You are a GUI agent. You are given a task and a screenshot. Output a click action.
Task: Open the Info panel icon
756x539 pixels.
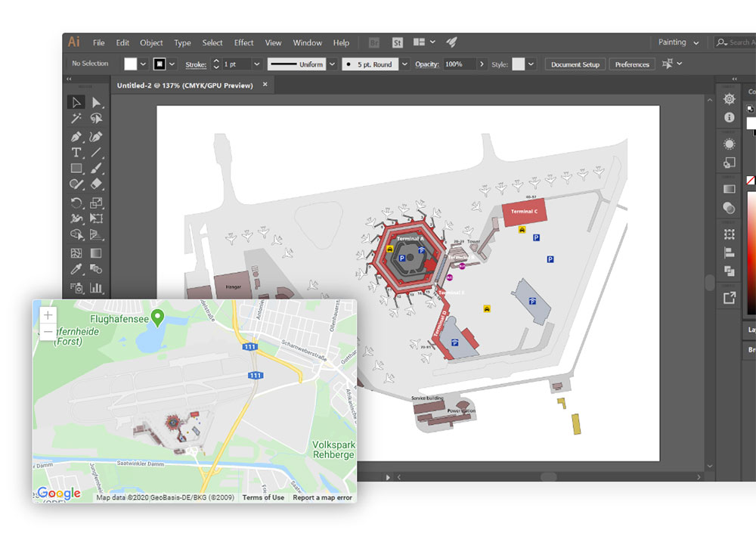(729, 117)
